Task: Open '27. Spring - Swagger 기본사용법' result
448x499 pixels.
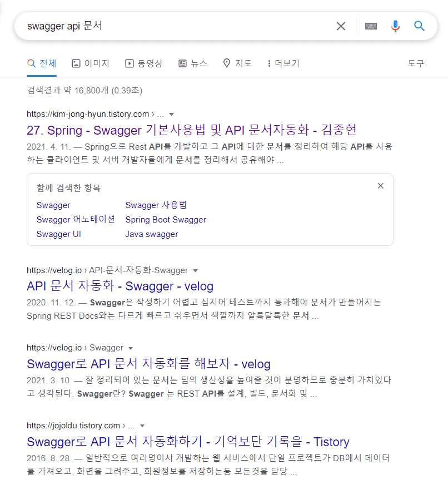Action: coord(191,130)
